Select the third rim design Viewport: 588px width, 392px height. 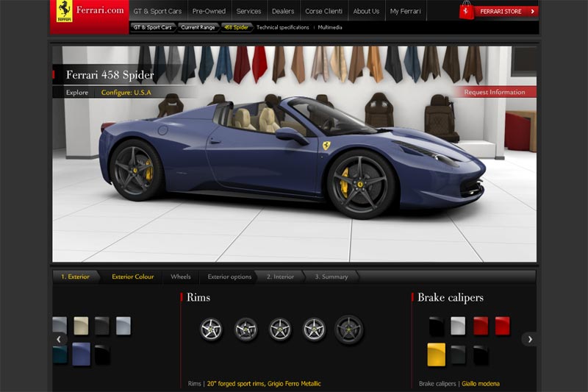[x=280, y=329]
